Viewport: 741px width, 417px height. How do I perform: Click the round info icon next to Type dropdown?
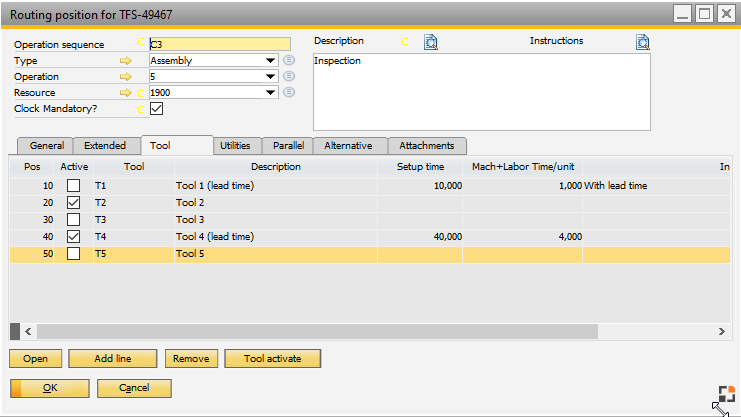[x=288, y=60]
